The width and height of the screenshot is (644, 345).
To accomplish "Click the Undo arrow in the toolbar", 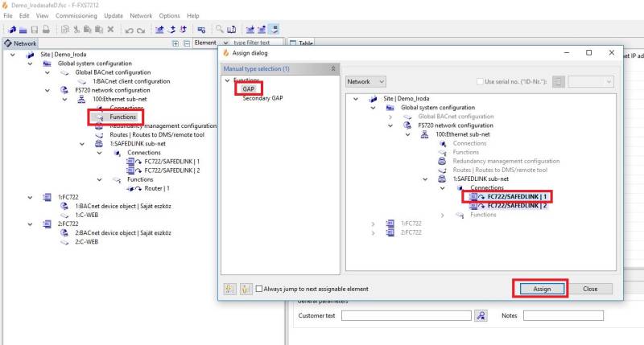I will tap(128, 30).
